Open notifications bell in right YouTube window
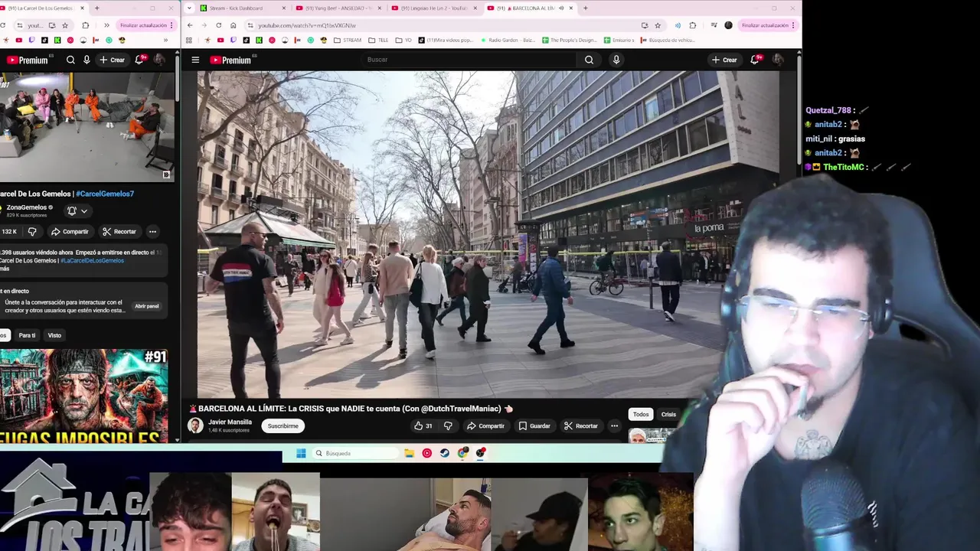Screen dimensions: 980x551 (755, 60)
